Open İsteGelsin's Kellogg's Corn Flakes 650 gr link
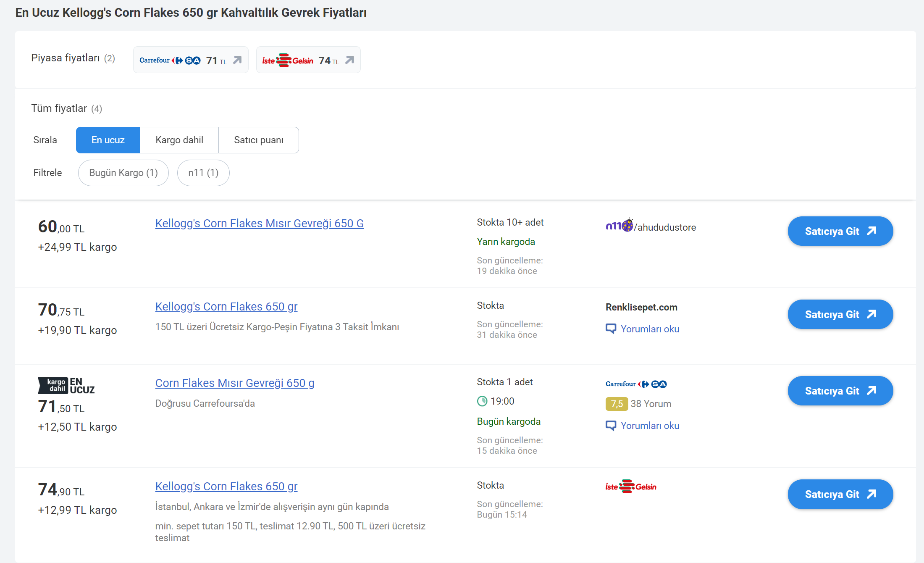 [x=226, y=487]
